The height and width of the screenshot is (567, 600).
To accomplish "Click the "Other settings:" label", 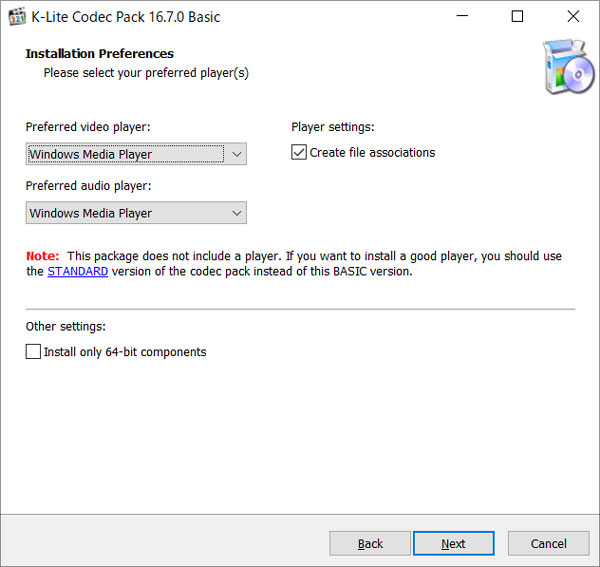I will pyautogui.click(x=66, y=326).
